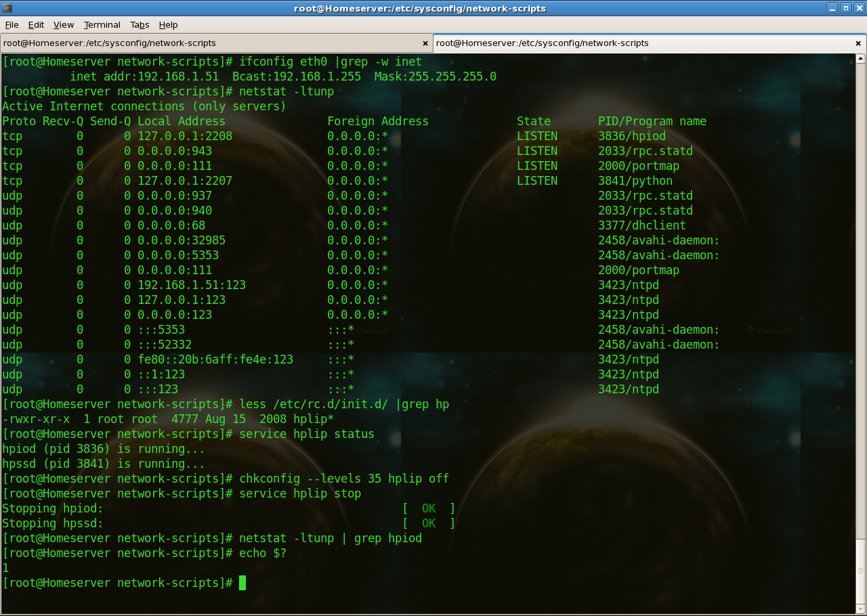
Task: Open the Tabs menu
Action: pos(140,24)
